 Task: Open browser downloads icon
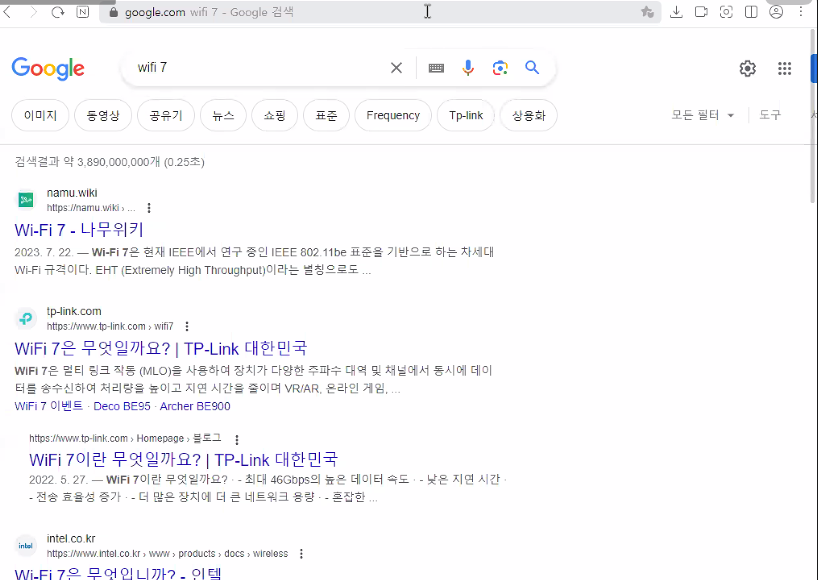pos(676,12)
